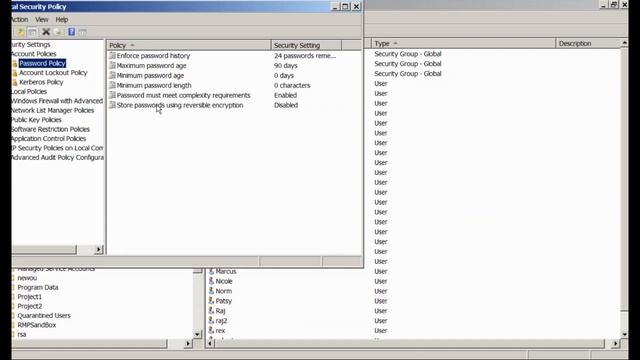Click the folder icon next to Account Lockout Policy
The height and width of the screenshot is (360, 640).
tap(15, 73)
